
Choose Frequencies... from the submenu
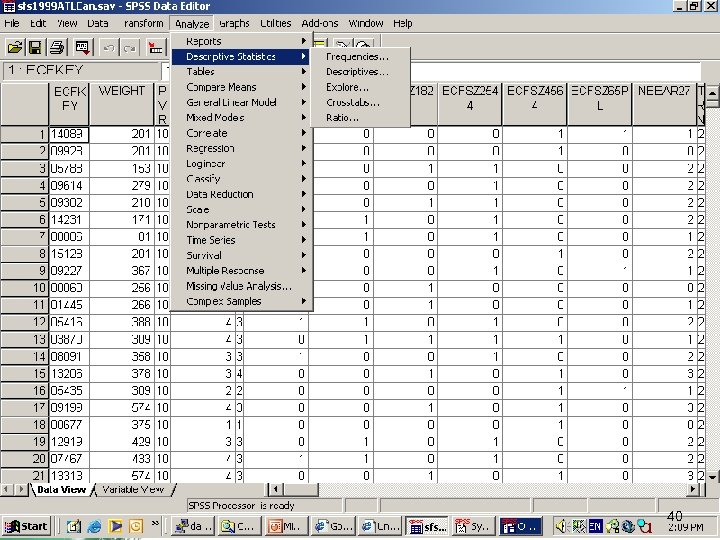click(x=360, y=57)
